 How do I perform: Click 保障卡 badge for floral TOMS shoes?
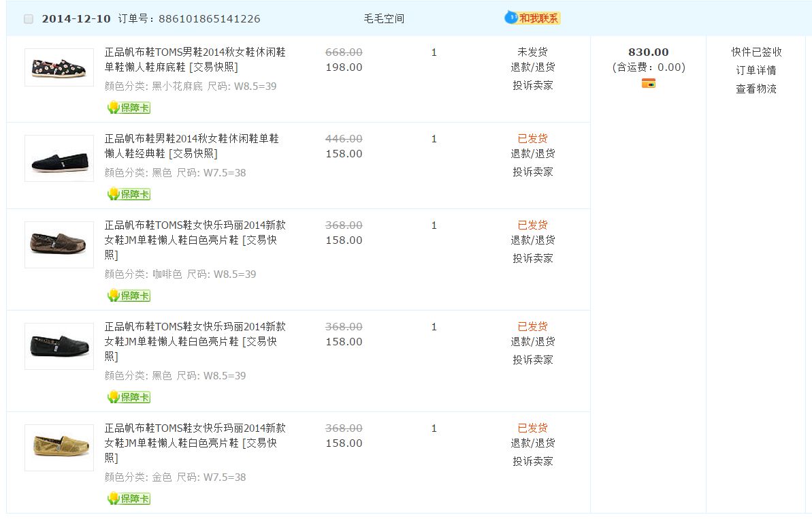pyautogui.click(x=129, y=108)
